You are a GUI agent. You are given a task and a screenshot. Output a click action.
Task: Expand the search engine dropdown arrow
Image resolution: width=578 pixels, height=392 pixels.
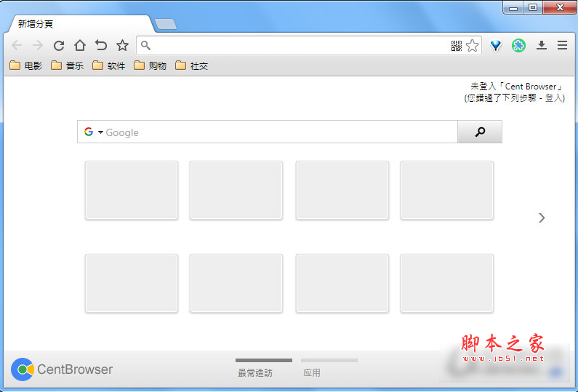pos(100,132)
